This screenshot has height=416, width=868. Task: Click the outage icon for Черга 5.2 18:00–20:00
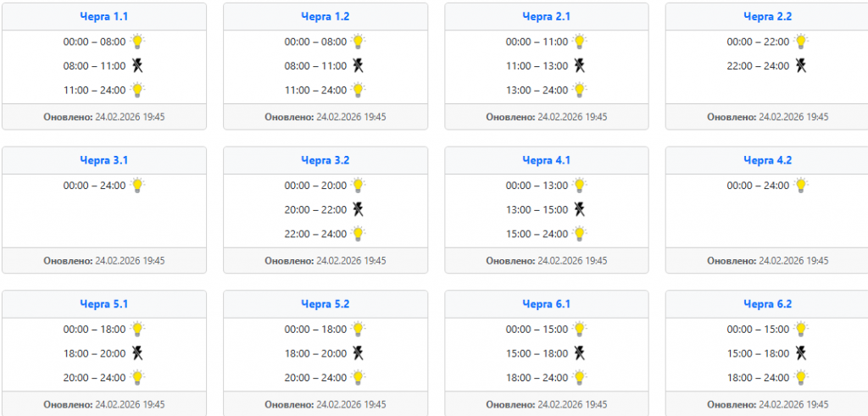(x=359, y=353)
